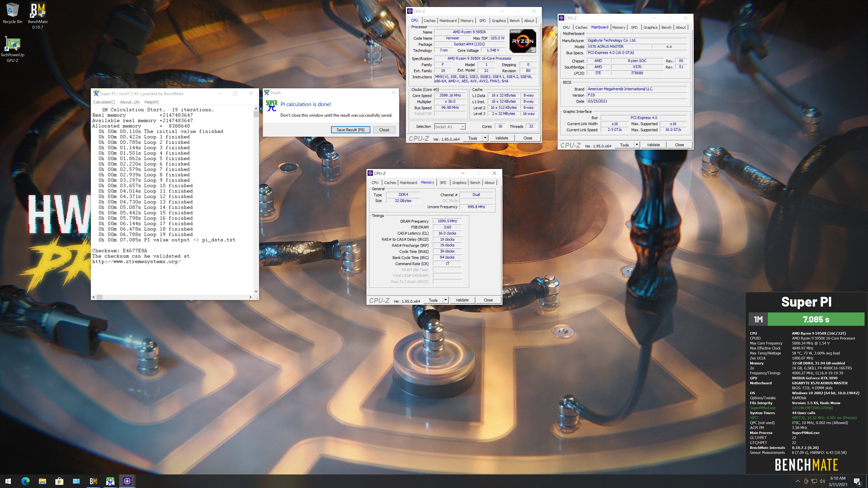This screenshot has height=488, width=868.
Task: Open the network tray icon
Action: click(814, 481)
